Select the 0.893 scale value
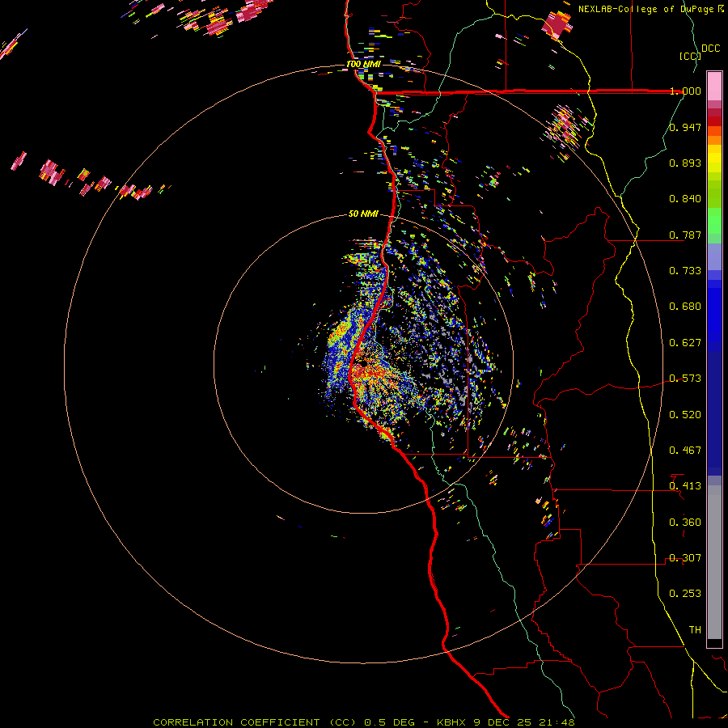The width and height of the screenshot is (728, 728). tap(685, 163)
